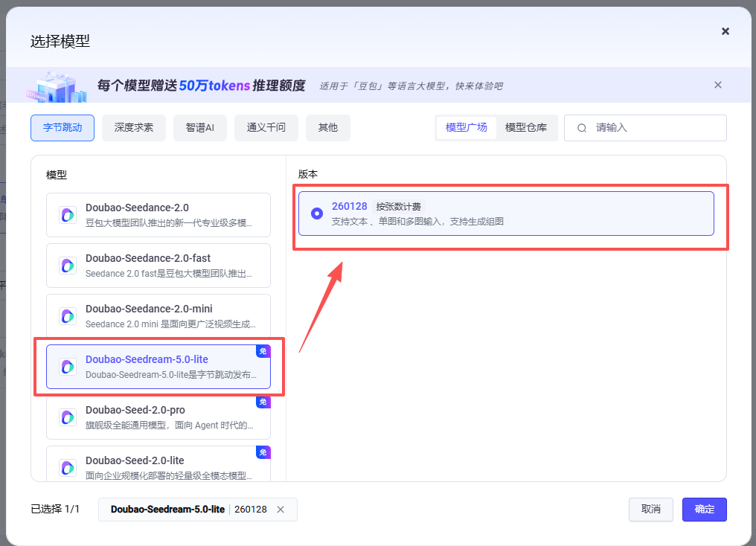
Task: Switch to the 智谱AI provider tab
Action: click(x=199, y=128)
